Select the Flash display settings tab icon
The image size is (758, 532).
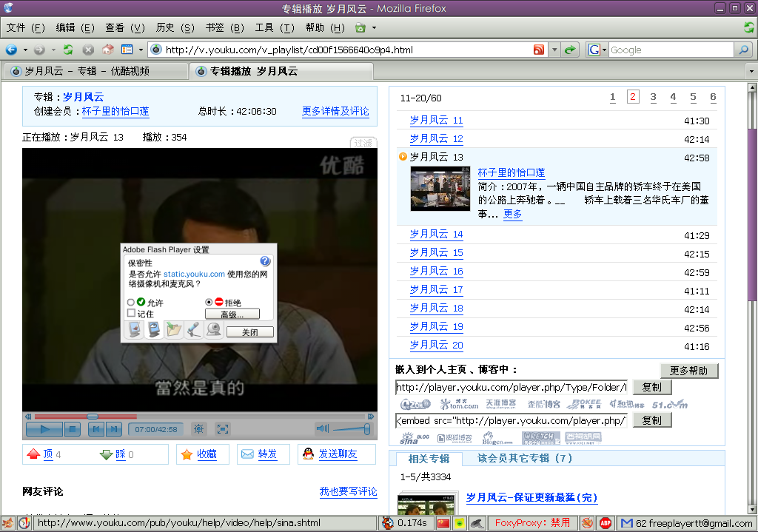[x=135, y=330]
